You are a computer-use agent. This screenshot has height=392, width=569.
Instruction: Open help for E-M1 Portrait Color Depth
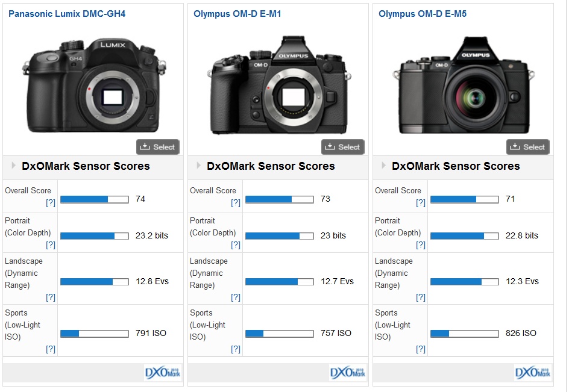pyautogui.click(x=236, y=245)
